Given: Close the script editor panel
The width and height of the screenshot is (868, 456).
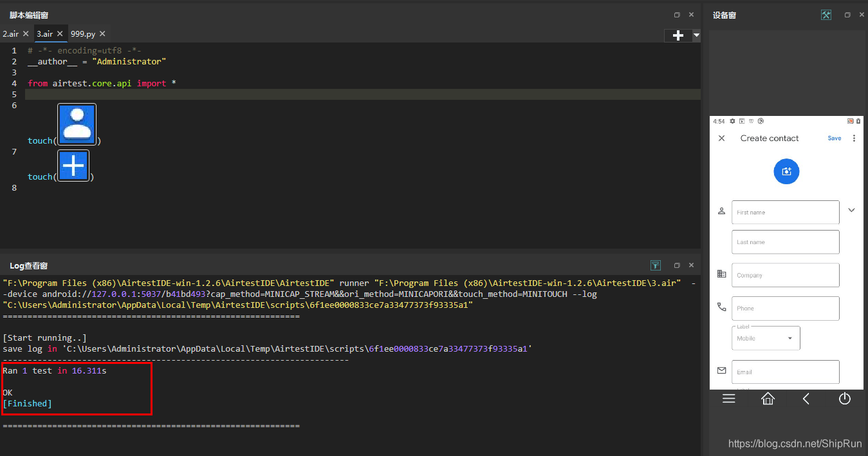Looking at the screenshot, I should tap(691, 15).
